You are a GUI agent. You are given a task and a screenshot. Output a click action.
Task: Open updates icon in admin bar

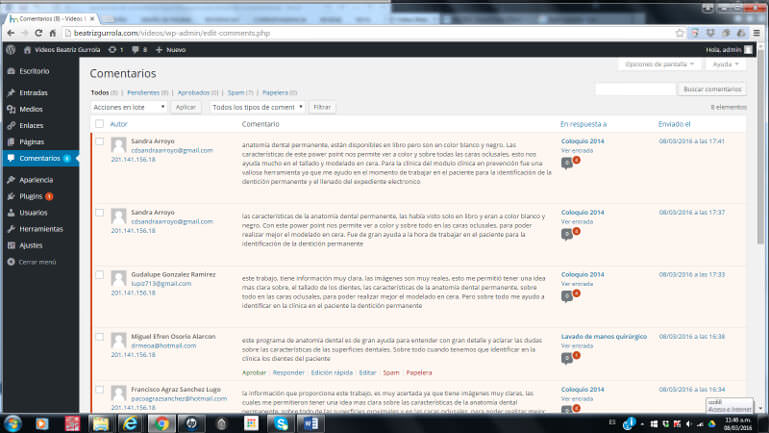[116, 50]
